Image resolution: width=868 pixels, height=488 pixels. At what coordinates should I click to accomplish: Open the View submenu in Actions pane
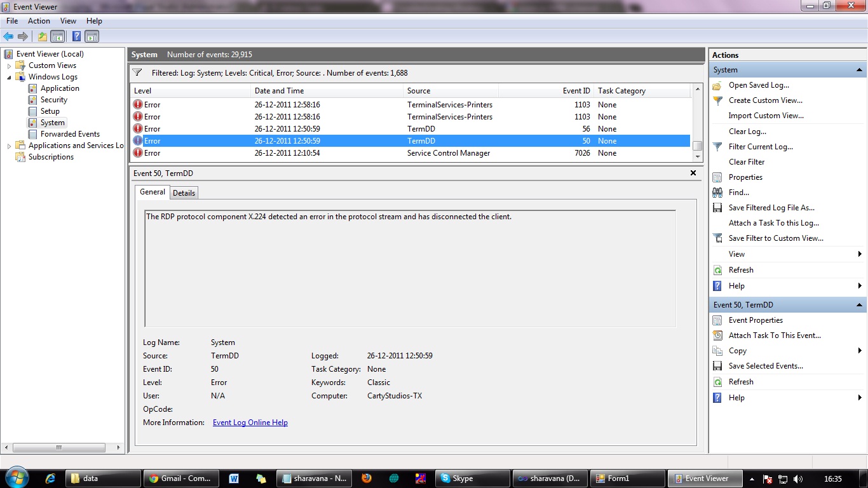click(x=736, y=254)
